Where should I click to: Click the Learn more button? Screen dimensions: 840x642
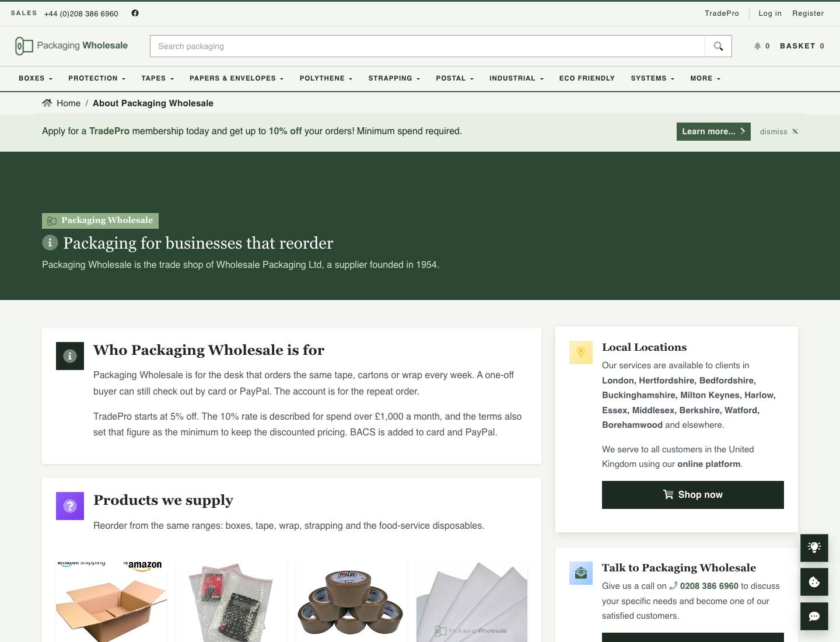[713, 131]
